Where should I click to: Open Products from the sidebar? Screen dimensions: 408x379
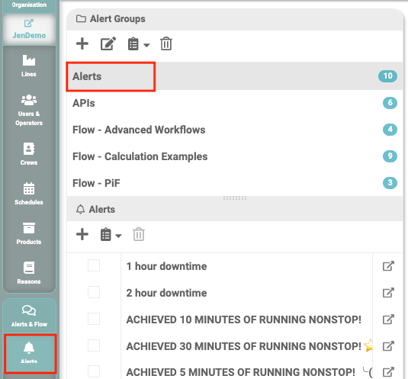29,233
